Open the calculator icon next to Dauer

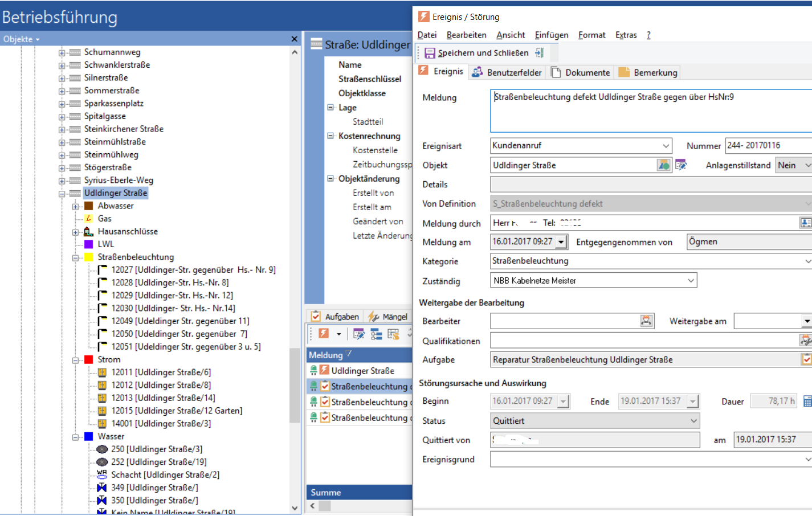click(x=807, y=402)
